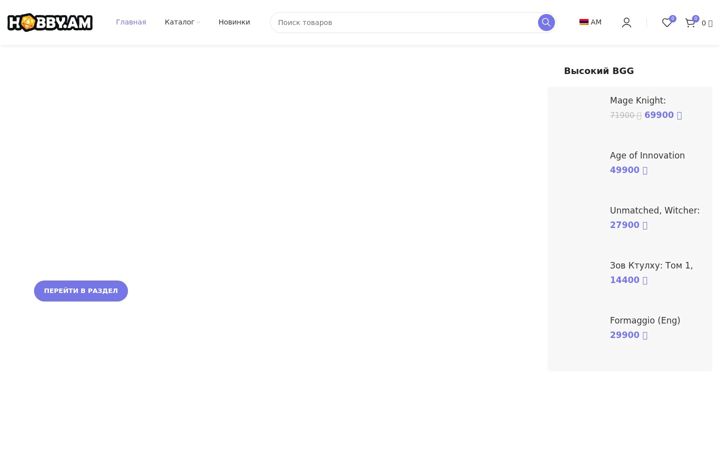Image resolution: width=720 pixels, height=450 pixels.
Task: Click the 29900 price text
Action: [628, 335]
